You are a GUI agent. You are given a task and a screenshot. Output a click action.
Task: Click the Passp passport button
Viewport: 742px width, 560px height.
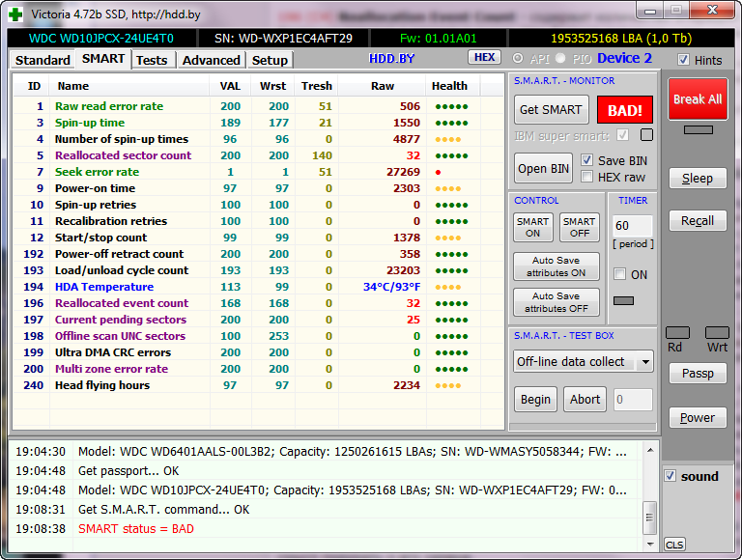698,374
